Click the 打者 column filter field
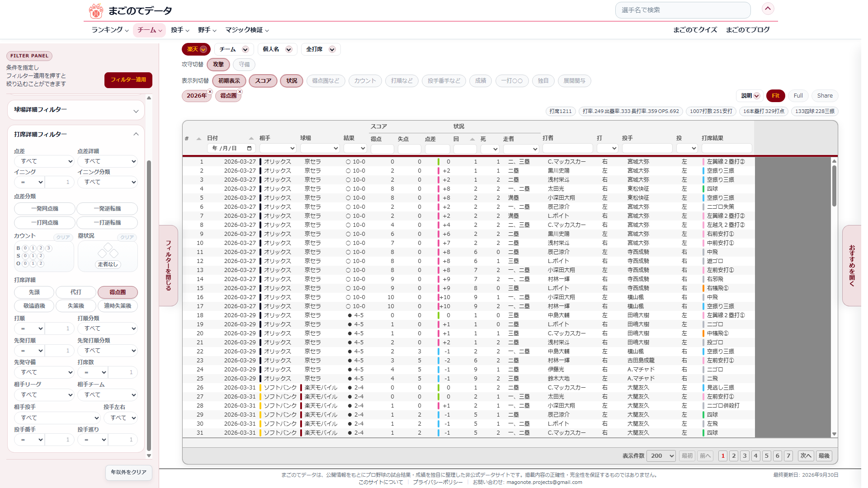 tap(567, 148)
